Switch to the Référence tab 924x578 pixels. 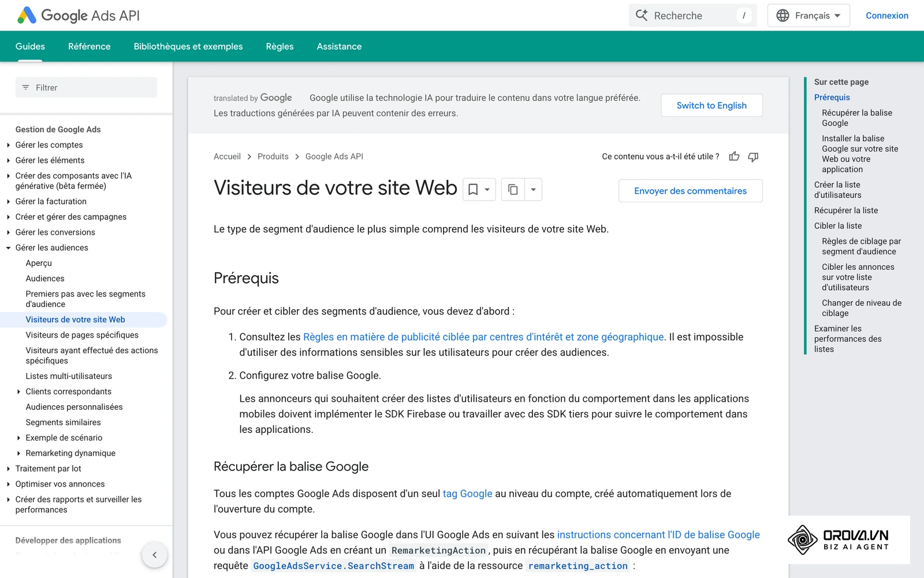coord(89,46)
